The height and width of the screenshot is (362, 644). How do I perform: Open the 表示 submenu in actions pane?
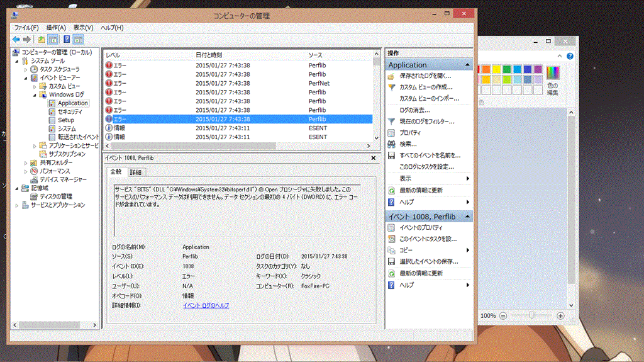pyautogui.click(x=429, y=179)
